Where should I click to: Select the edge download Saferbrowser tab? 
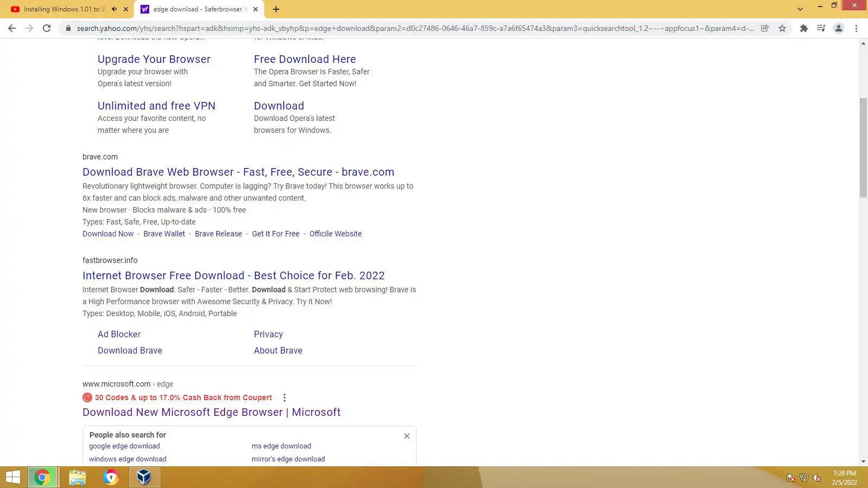pos(200,9)
